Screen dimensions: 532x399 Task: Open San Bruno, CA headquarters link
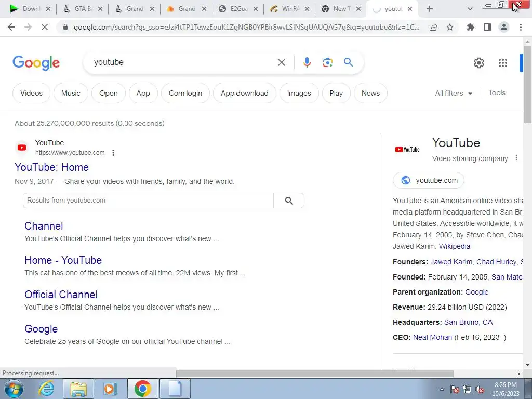pyautogui.click(x=468, y=322)
